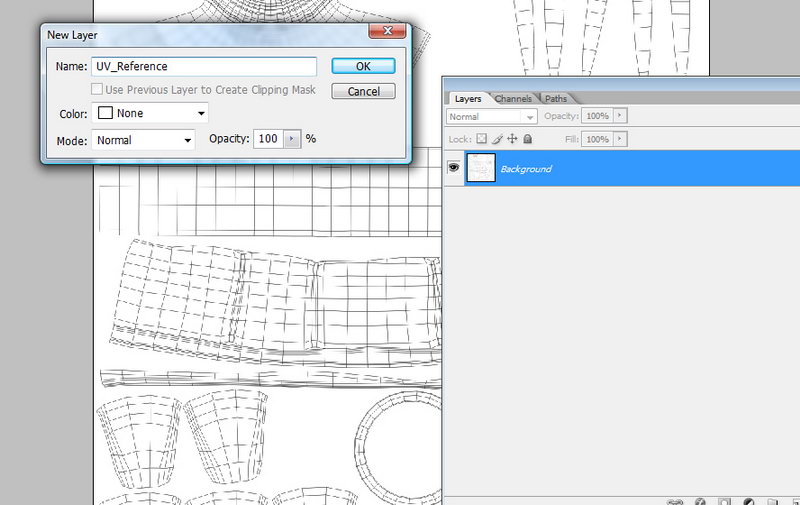Expand the Layers panel Opacity slider arrow

[619, 117]
